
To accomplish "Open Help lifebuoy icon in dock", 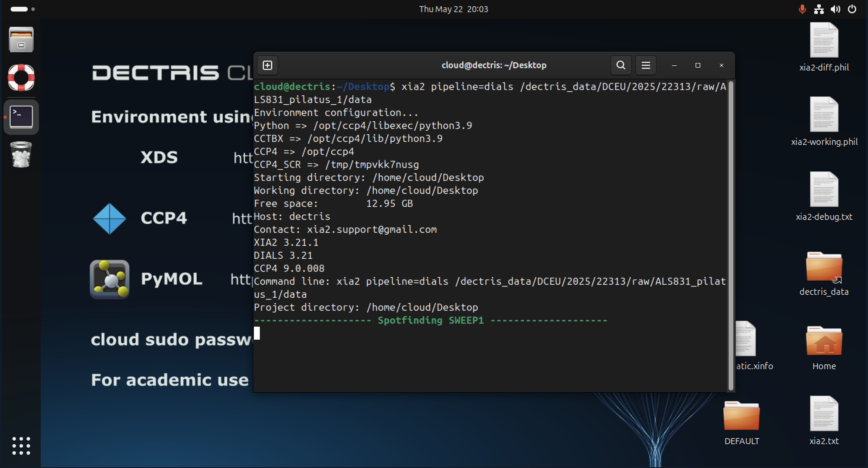I will click(x=21, y=77).
